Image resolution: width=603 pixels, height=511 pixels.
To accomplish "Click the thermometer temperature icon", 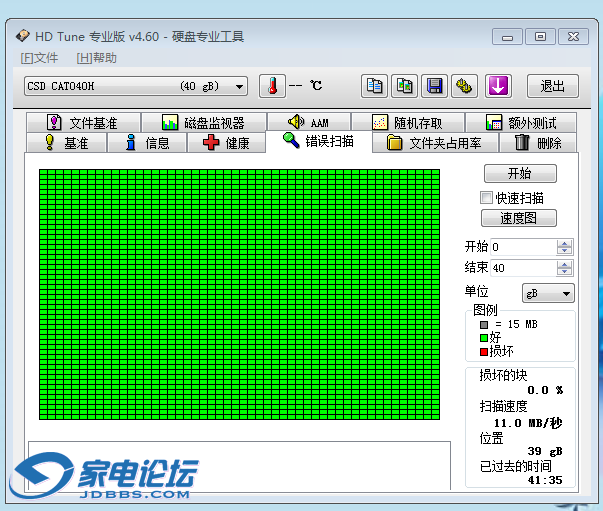I will [272, 86].
